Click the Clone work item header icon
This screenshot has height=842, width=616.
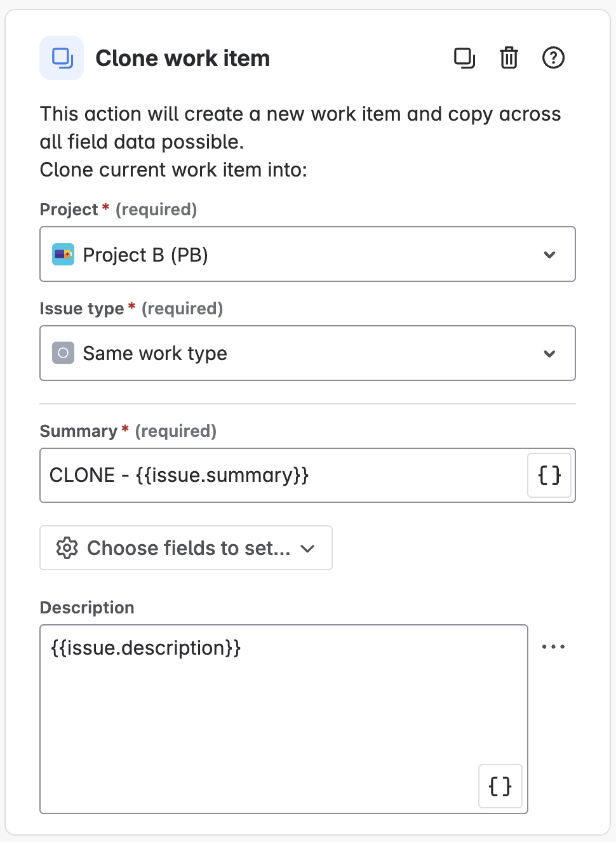click(62, 58)
